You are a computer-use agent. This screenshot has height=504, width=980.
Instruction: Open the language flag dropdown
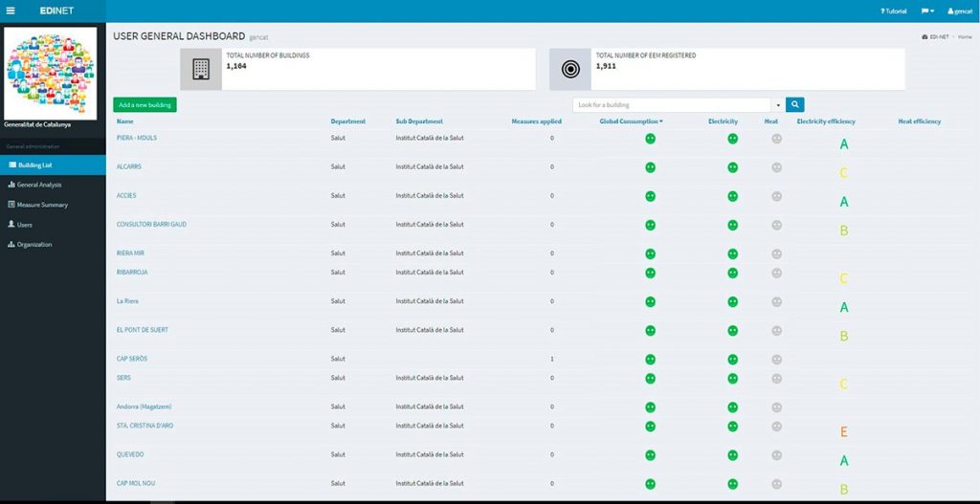tap(926, 11)
